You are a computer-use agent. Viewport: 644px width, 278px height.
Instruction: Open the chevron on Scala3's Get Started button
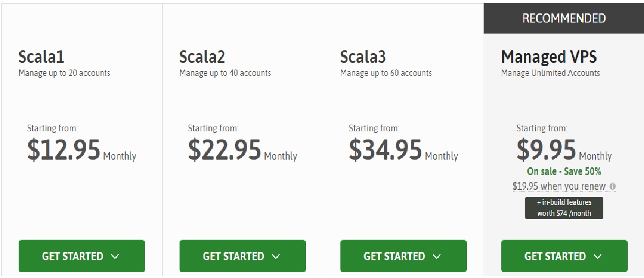tap(437, 256)
